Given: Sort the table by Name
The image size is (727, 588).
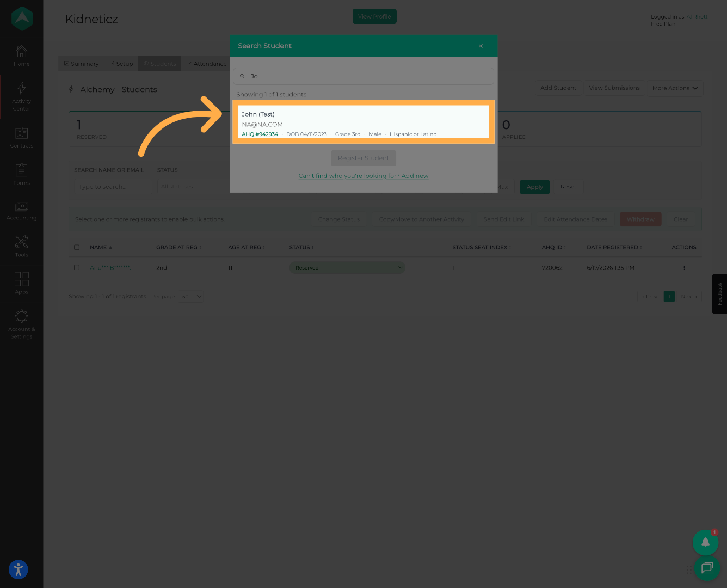Looking at the screenshot, I should tap(101, 247).
